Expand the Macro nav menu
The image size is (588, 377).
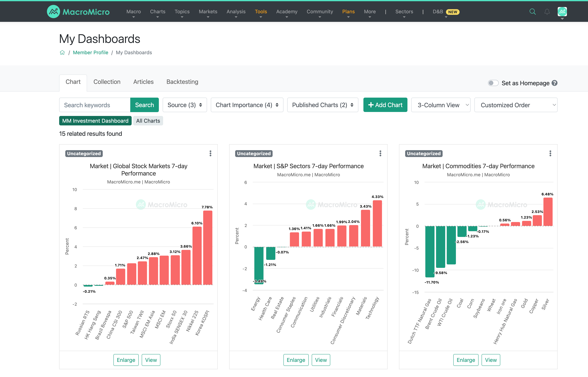pyautogui.click(x=133, y=11)
